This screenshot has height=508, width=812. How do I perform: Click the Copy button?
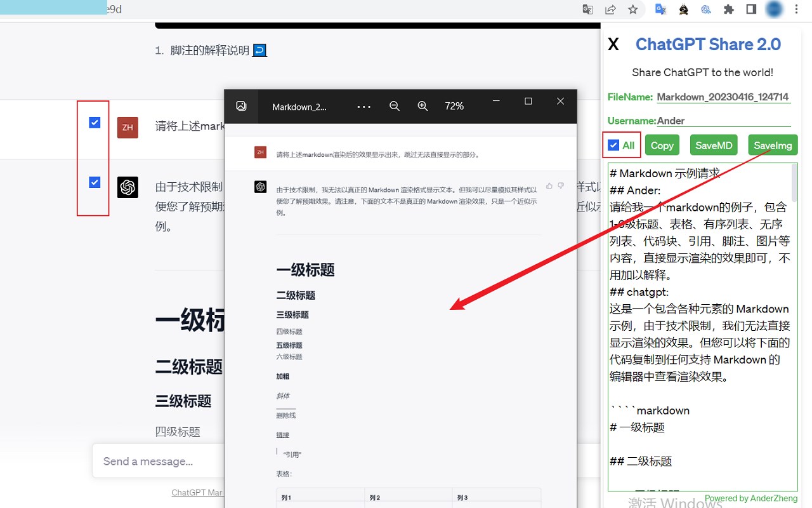pyautogui.click(x=662, y=145)
